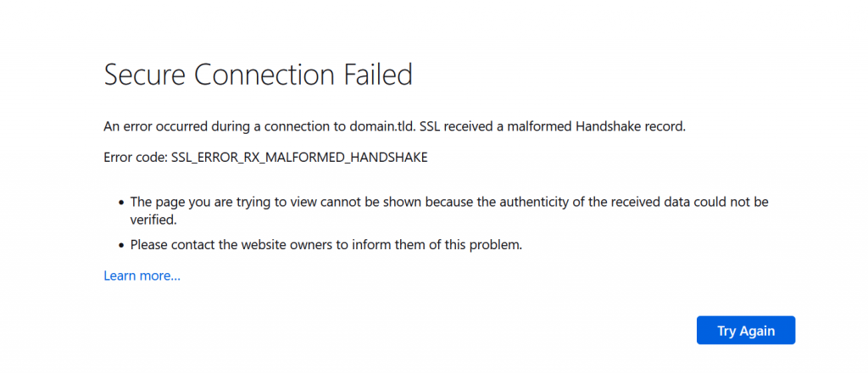Click the domain.tld hostname in the error message
Screen dimensions: 868x373
click(381, 127)
